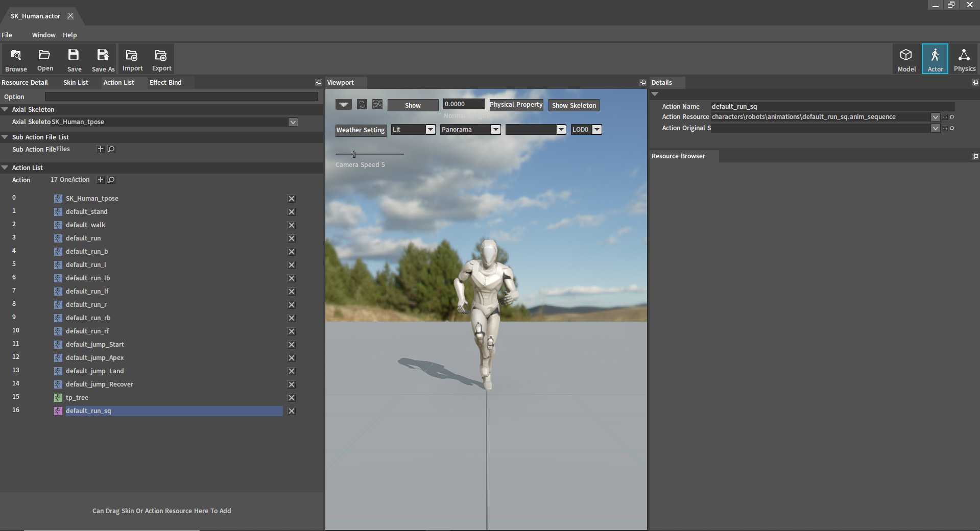Toggle Physical Property display
This screenshot has height=531, width=980.
pyautogui.click(x=516, y=105)
